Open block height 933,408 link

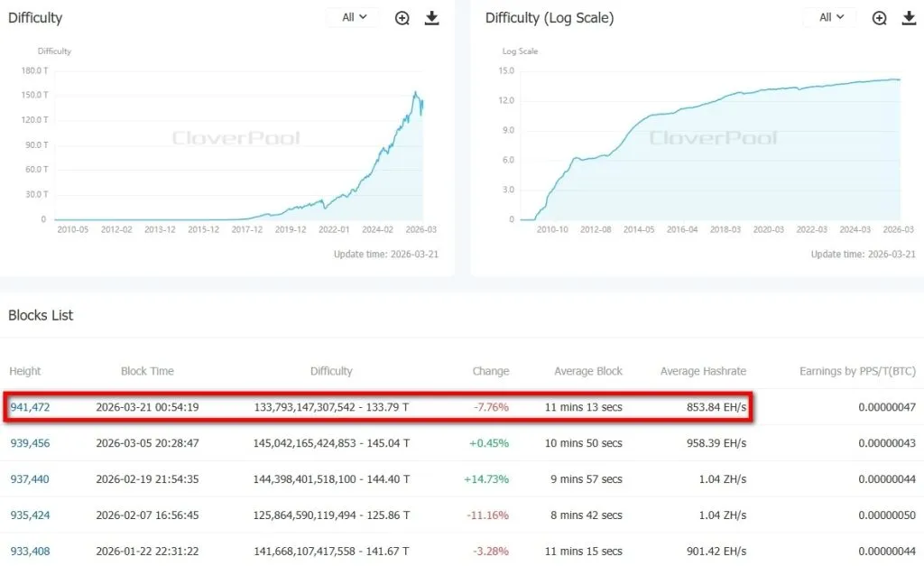coord(30,551)
